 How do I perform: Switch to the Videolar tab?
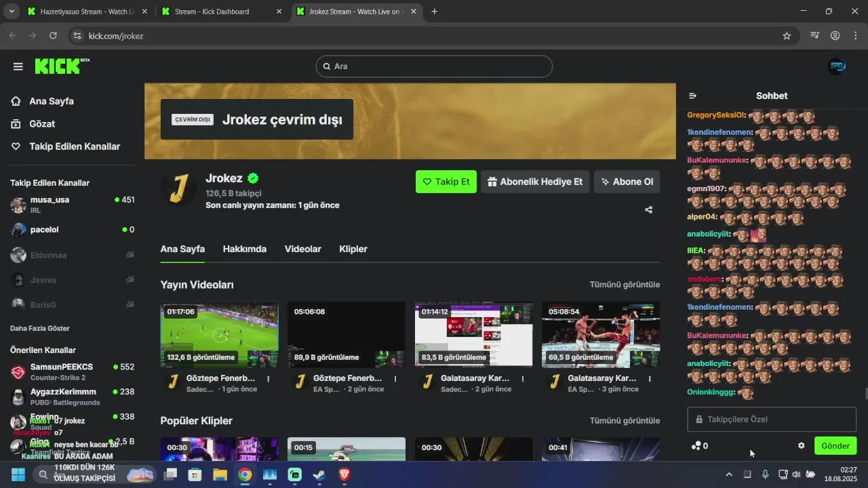pos(303,249)
